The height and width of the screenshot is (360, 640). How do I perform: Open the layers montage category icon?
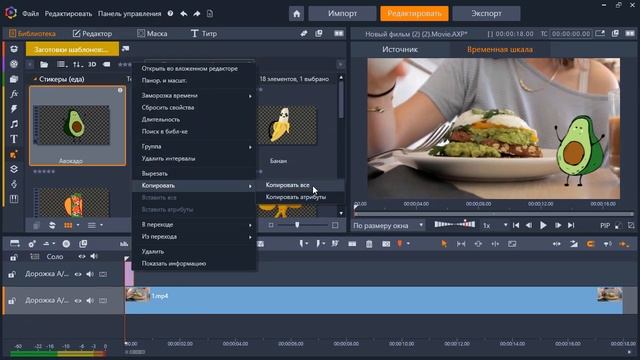(14, 169)
